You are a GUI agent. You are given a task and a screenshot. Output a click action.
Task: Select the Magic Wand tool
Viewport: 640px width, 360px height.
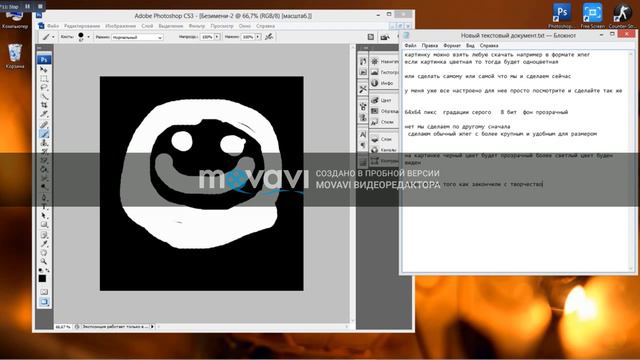[44, 96]
